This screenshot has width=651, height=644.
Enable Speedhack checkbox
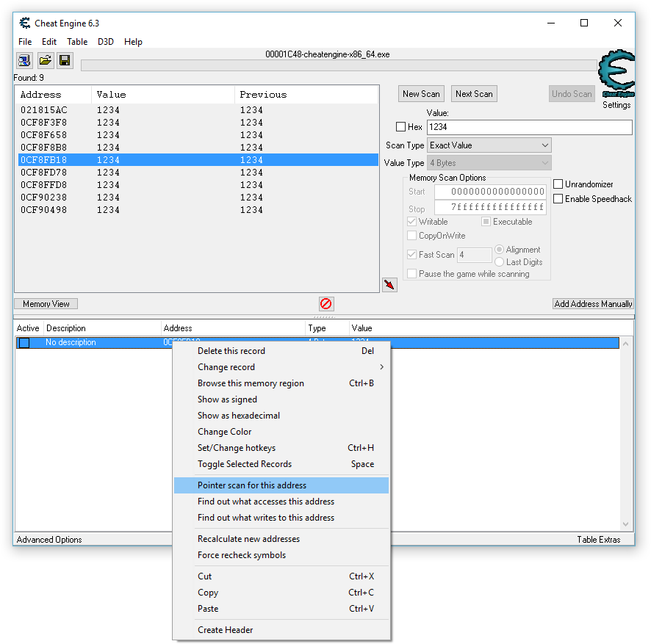point(558,199)
